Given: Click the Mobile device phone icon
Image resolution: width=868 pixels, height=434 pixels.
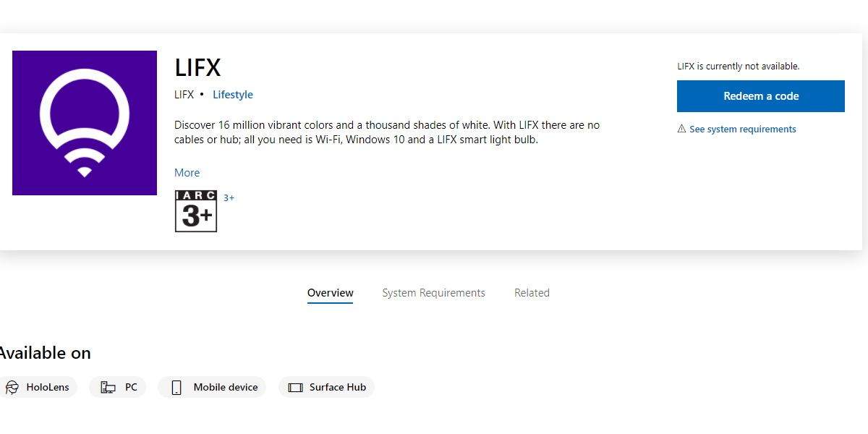Looking at the screenshot, I should pos(176,388).
